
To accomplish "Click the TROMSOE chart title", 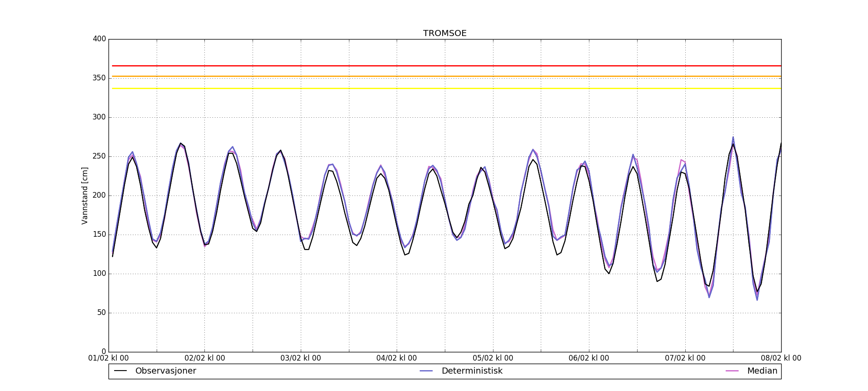I will [445, 33].
